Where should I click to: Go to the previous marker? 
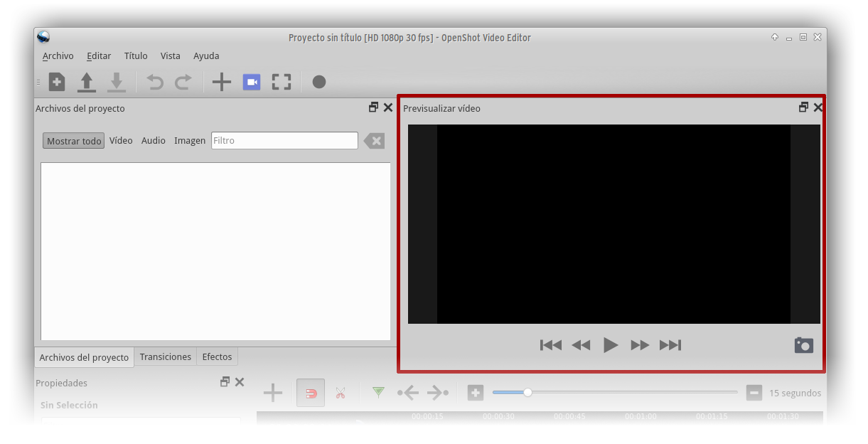(x=408, y=392)
